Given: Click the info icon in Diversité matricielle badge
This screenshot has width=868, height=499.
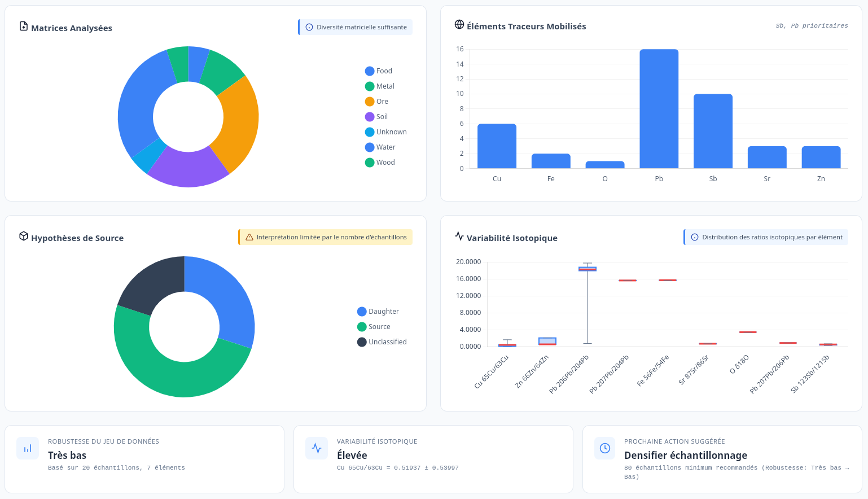Looking at the screenshot, I should [309, 27].
